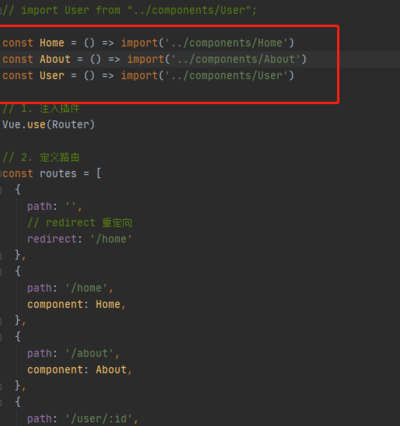The image size is (400, 426).
Task: Place cursor on 'About' constant name
Action: click(55, 59)
